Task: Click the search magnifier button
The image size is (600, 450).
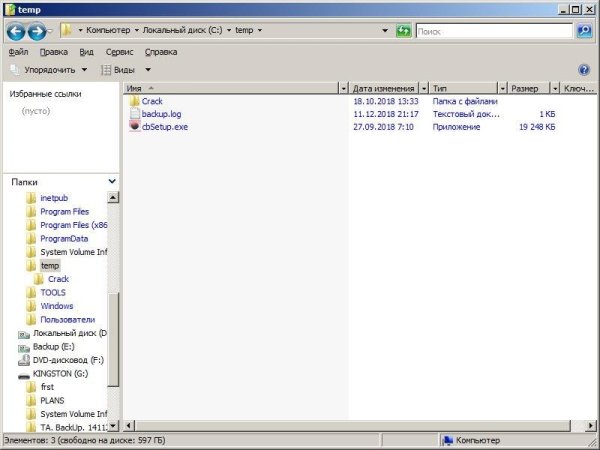Action: (x=585, y=31)
